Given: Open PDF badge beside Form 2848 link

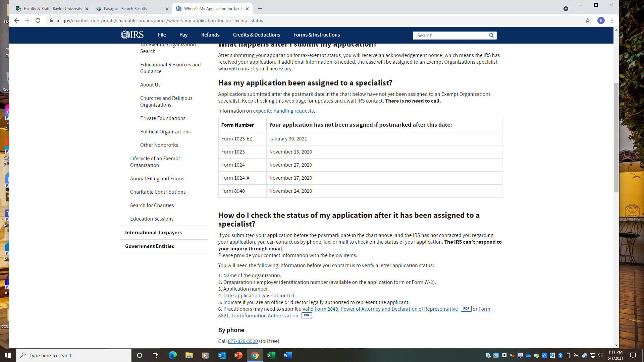Looking at the screenshot, I should [466, 309].
